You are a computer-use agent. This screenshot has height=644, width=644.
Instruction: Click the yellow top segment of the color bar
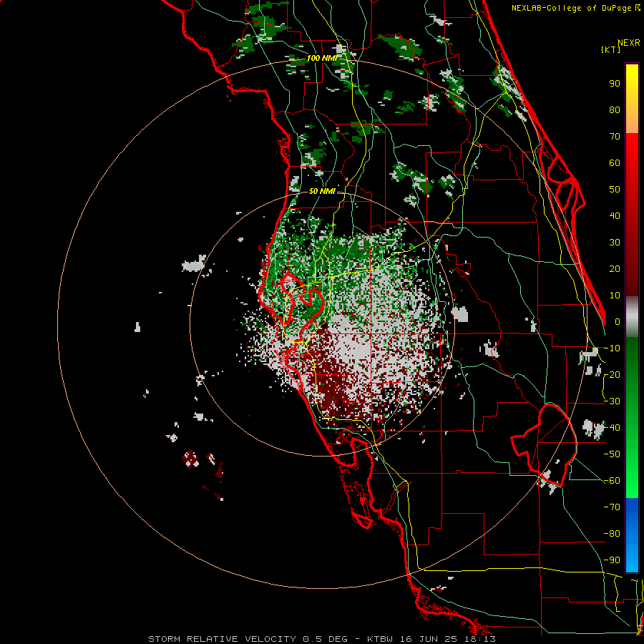[x=632, y=99]
